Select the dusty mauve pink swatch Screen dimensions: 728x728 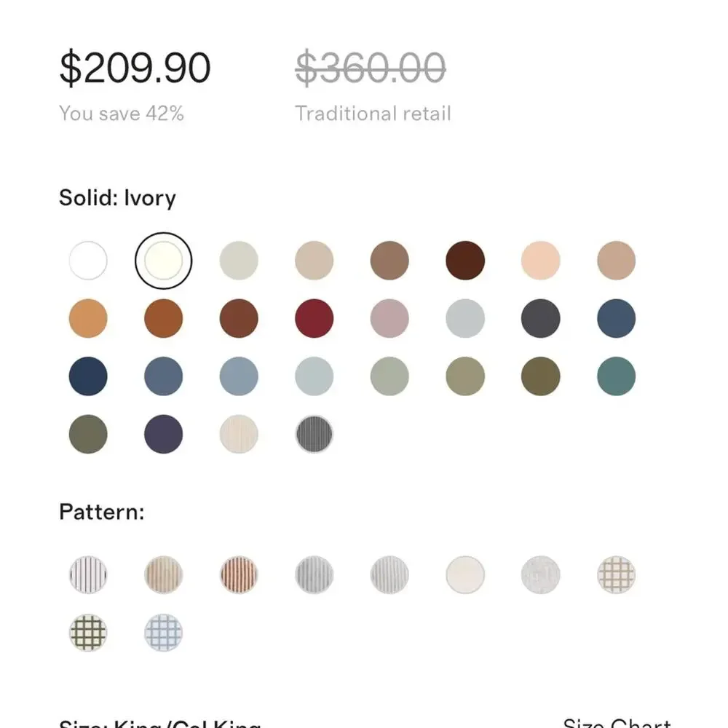[x=389, y=319]
